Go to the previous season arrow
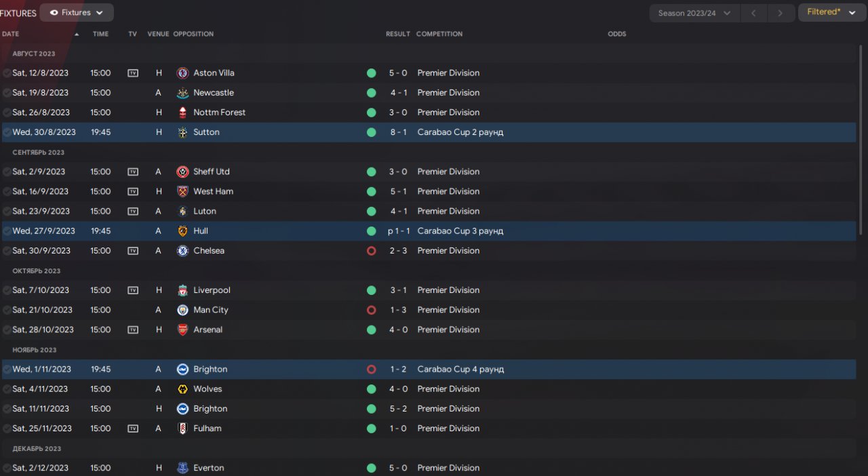 click(753, 13)
